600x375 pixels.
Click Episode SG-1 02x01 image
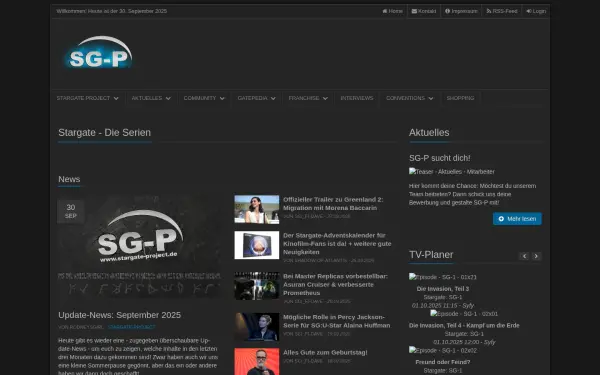click(x=464, y=314)
